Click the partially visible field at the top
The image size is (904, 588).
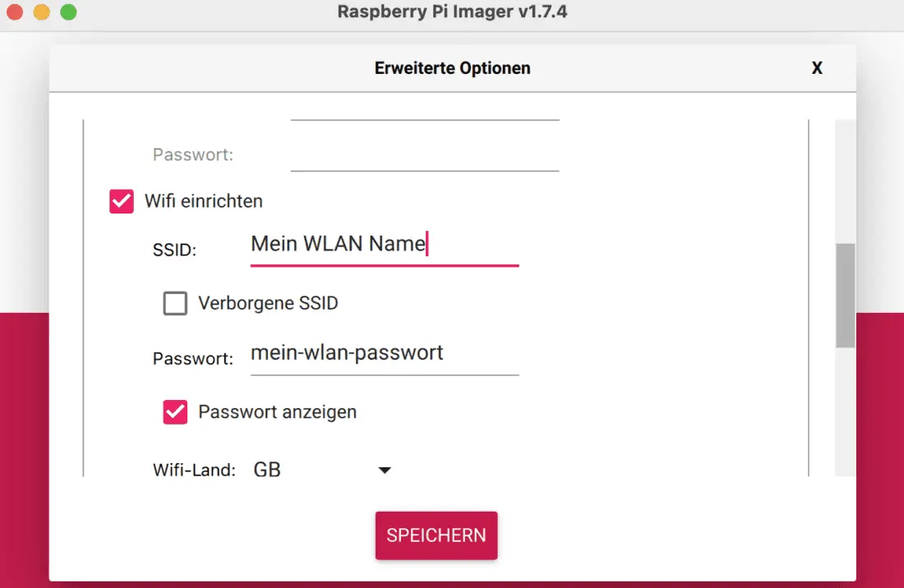(425, 113)
